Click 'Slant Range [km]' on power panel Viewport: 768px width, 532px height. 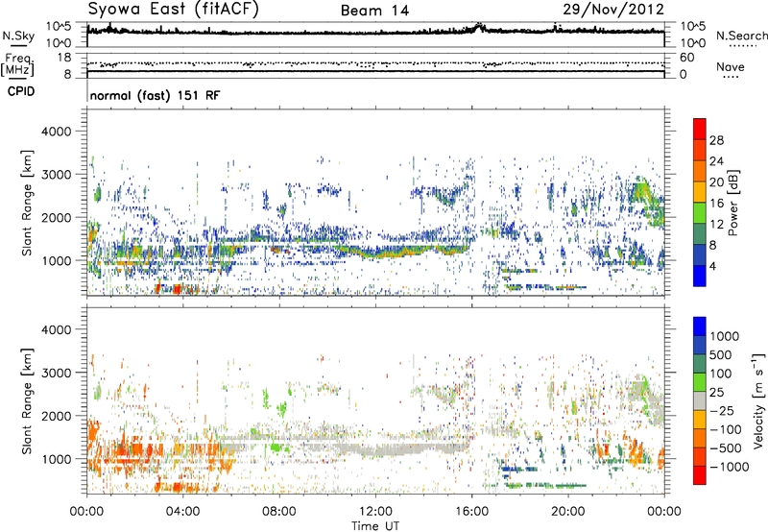pyautogui.click(x=27, y=203)
